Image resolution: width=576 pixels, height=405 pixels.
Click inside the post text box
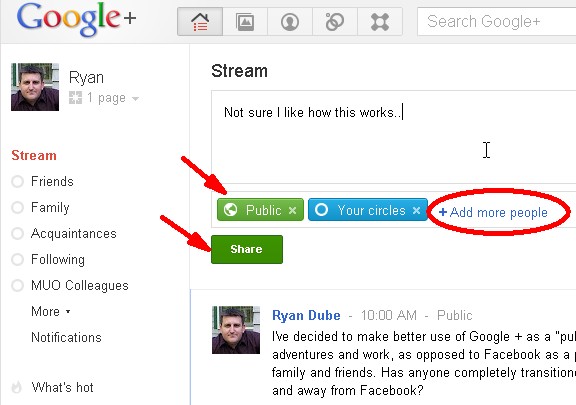[393, 137]
